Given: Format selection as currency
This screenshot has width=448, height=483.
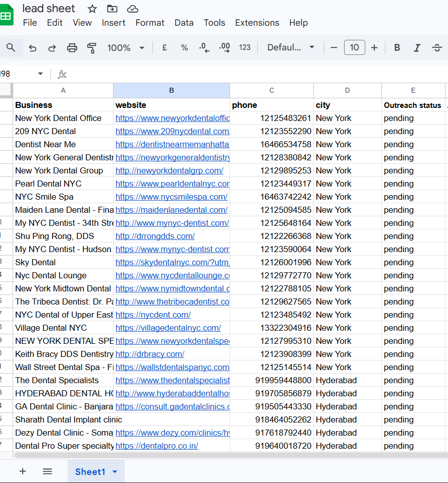Looking at the screenshot, I should [x=164, y=47].
